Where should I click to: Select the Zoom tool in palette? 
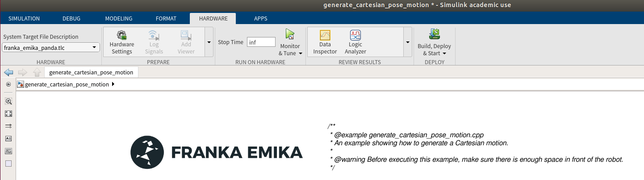pos(8,101)
